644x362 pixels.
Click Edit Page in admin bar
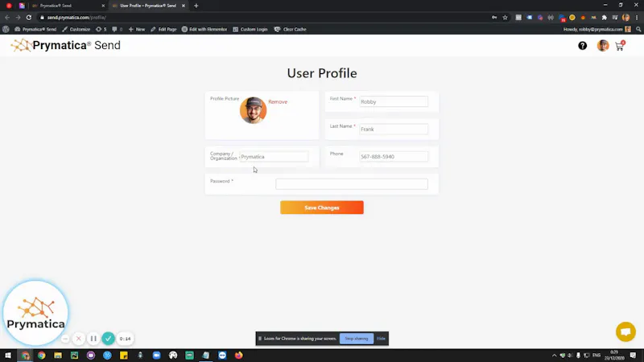(x=163, y=29)
